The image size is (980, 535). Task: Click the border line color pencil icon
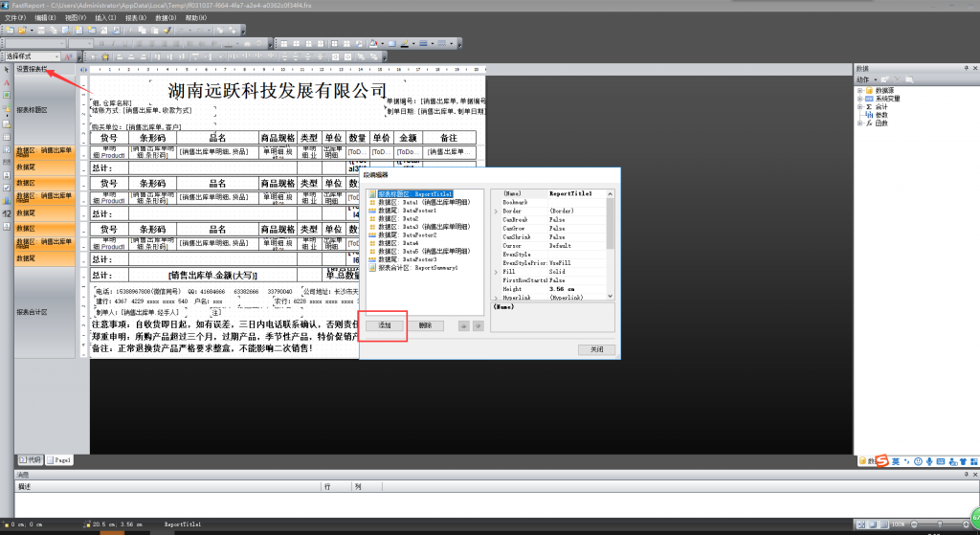pos(405,44)
